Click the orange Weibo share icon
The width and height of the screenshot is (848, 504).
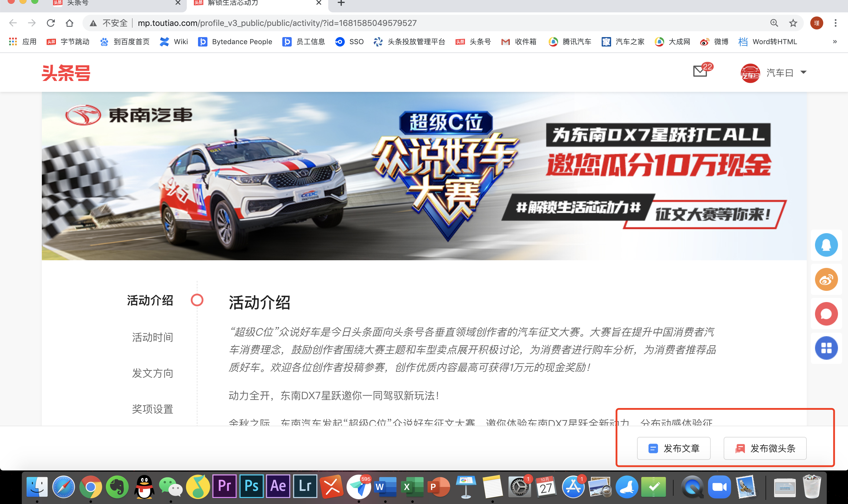[826, 279]
